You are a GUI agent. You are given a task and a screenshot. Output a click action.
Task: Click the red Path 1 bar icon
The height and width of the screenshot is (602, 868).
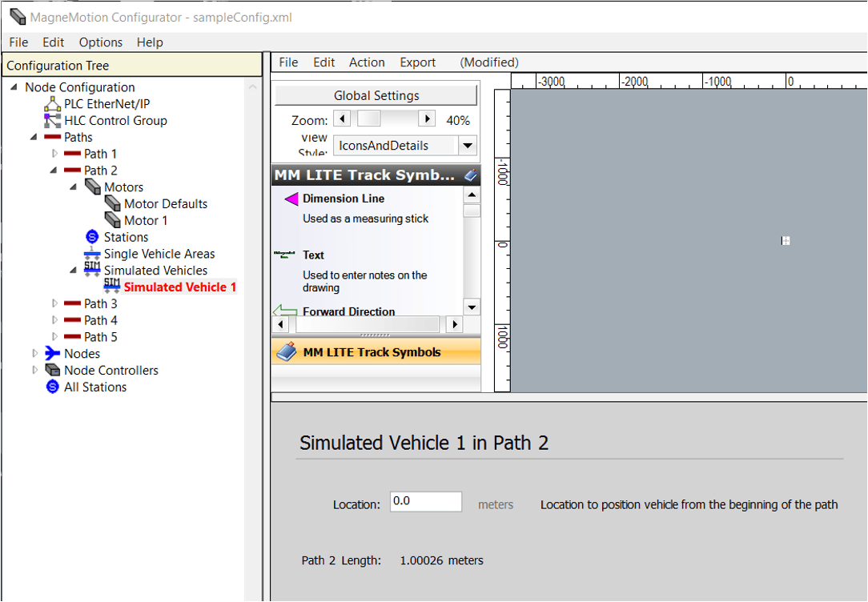coord(72,154)
